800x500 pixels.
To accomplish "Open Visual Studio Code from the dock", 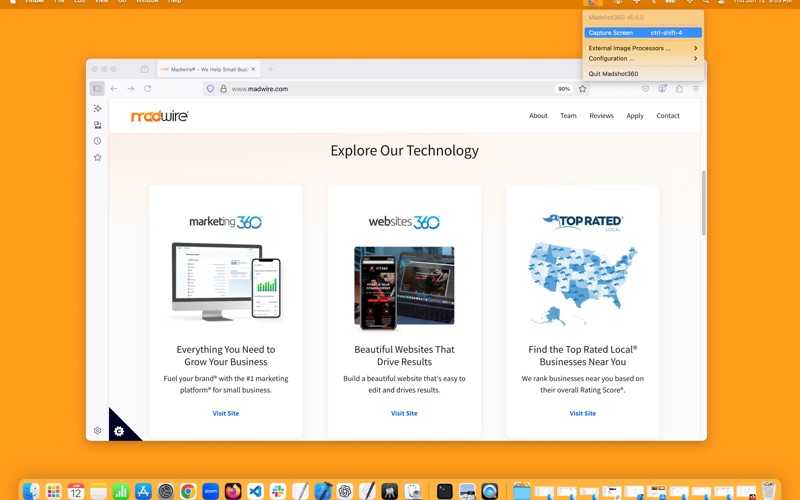I will (255, 491).
